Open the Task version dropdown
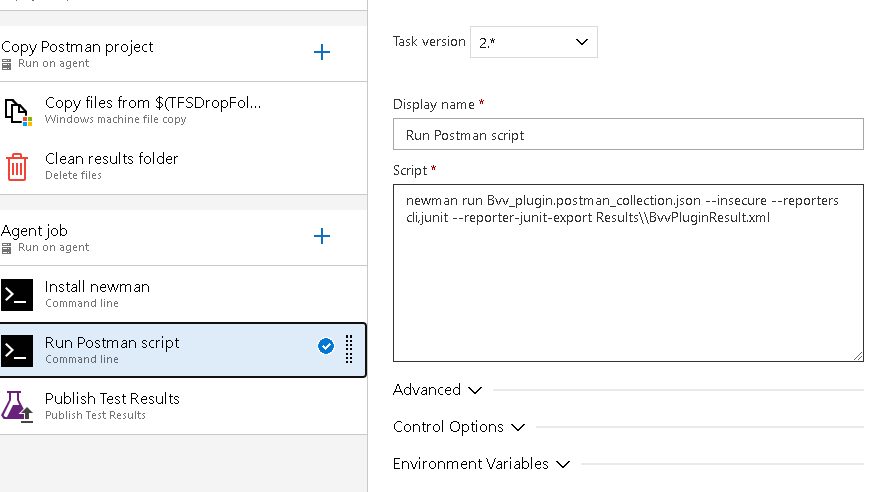The width and height of the screenshot is (873, 492). pos(533,42)
